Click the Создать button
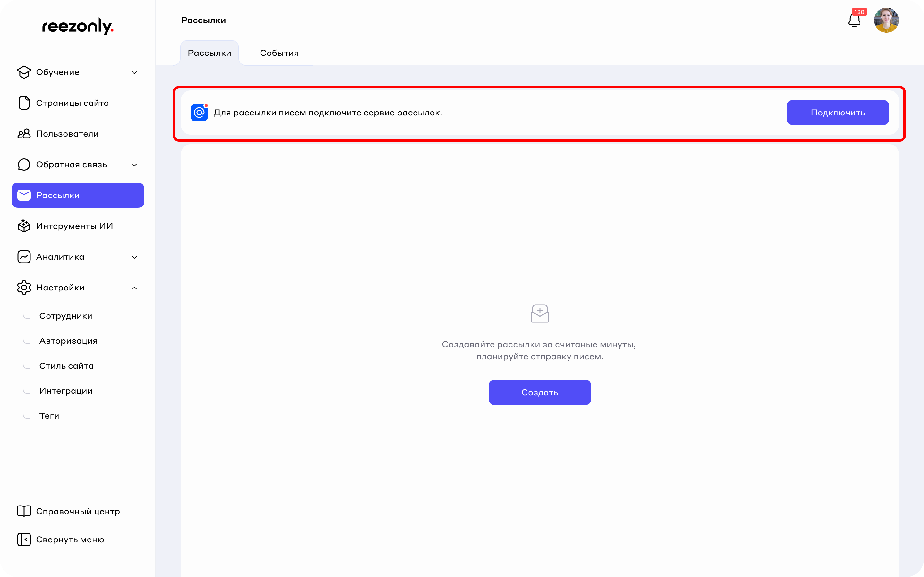This screenshot has height=577, width=924. 540,392
